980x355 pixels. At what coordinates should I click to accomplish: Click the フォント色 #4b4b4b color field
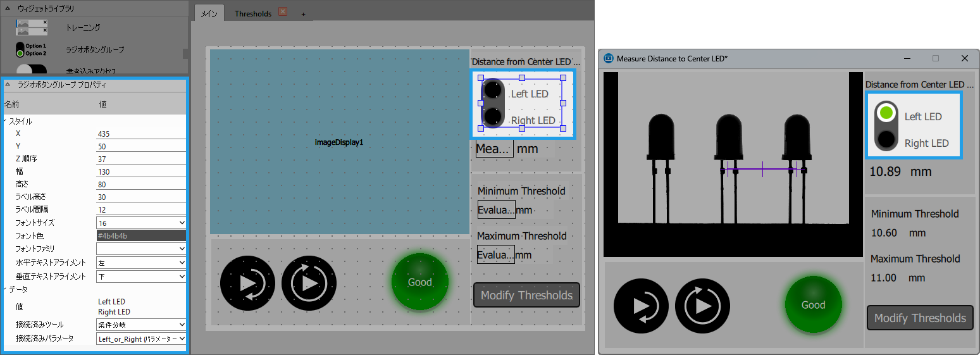[141, 235]
